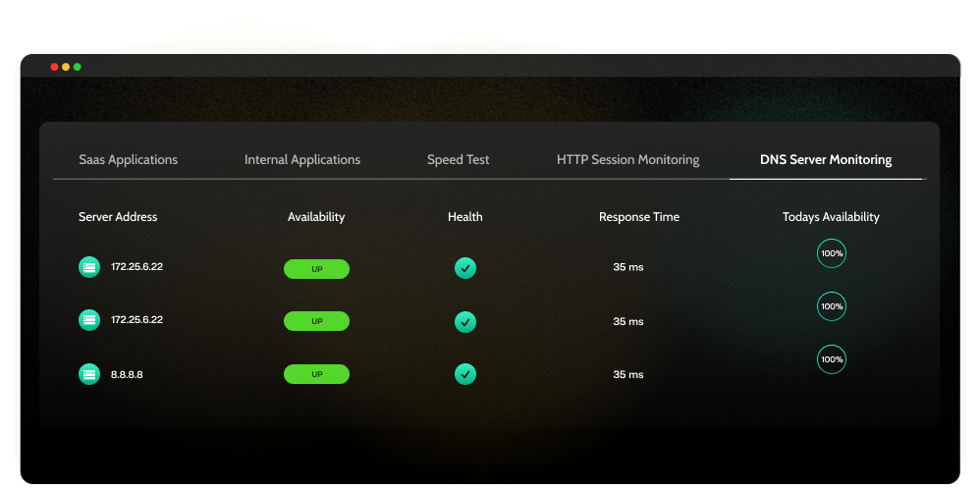Click the Health column header
This screenshot has width=980, height=490.
point(465,217)
